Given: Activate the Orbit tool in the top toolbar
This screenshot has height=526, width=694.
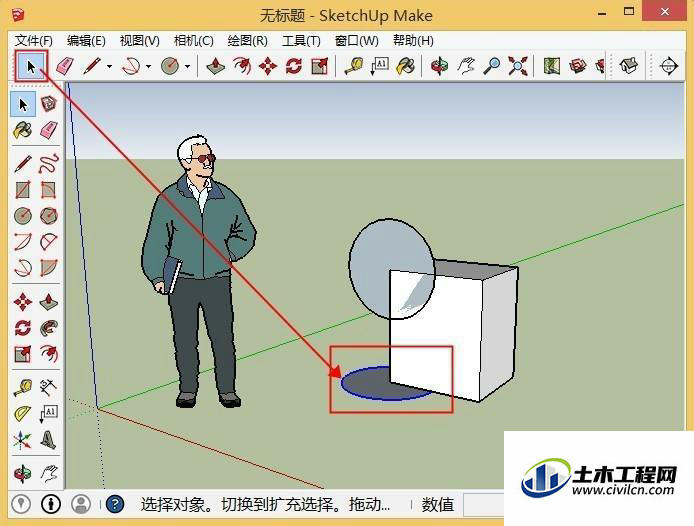Looking at the screenshot, I should click(x=440, y=66).
